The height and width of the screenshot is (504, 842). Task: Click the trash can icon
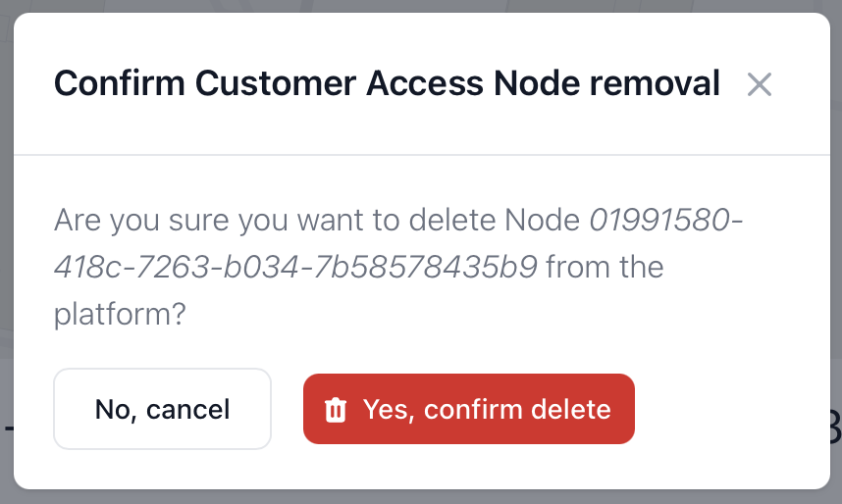(336, 409)
